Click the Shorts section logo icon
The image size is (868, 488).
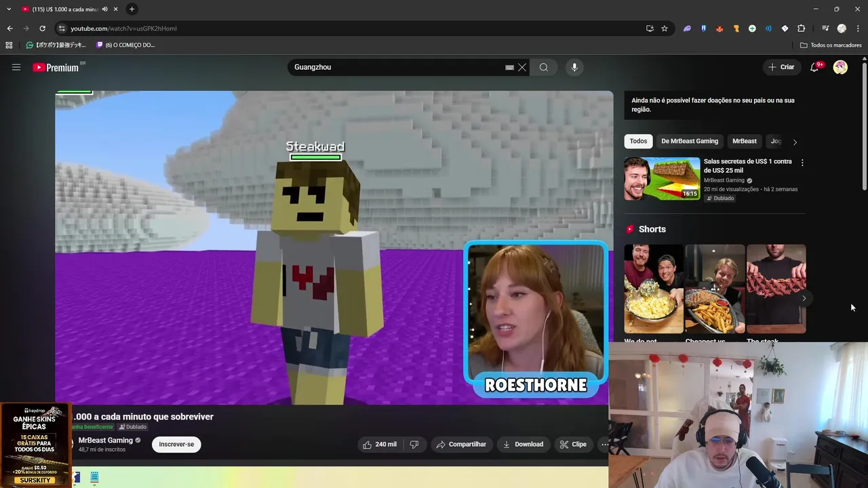[630, 229]
